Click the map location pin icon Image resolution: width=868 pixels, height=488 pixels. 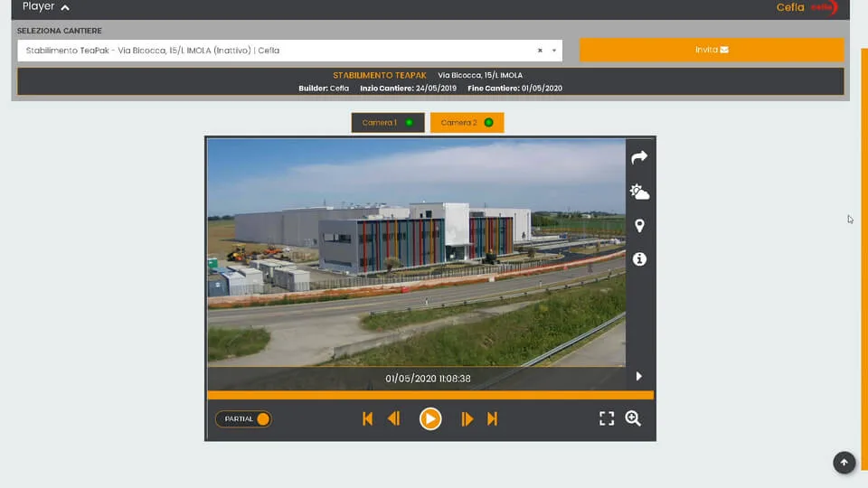click(x=639, y=226)
